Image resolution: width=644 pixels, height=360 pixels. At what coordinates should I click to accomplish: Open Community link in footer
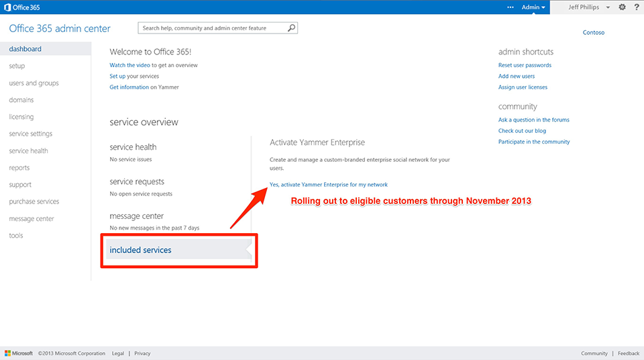tap(594, 353)
